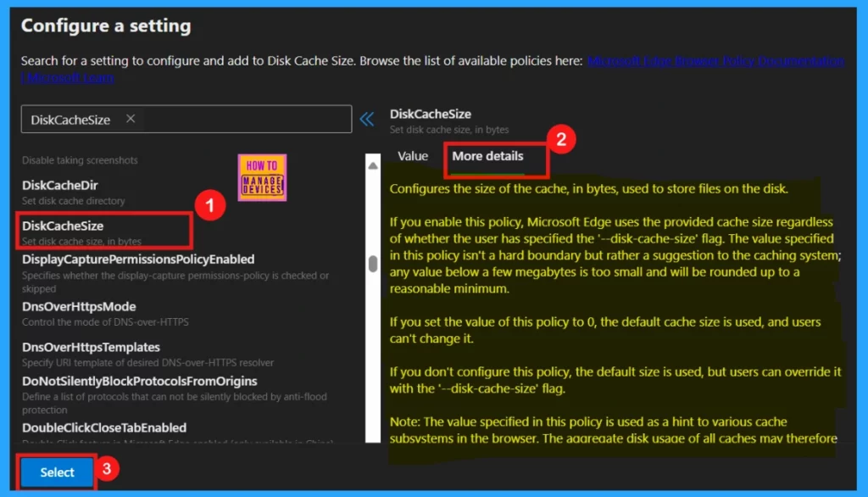Click paragraph 'Configures the size of the cache'
The height and width of the screenshot is (497, 868).
point(588,189)
